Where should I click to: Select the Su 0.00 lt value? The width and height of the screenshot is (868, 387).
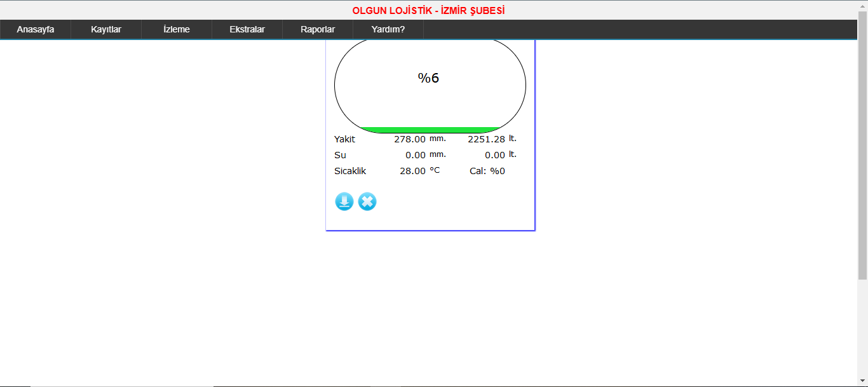point(495,155)
